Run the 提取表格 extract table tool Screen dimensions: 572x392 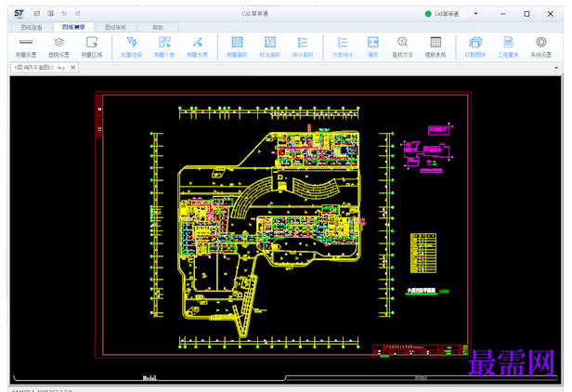coord(435,47)
